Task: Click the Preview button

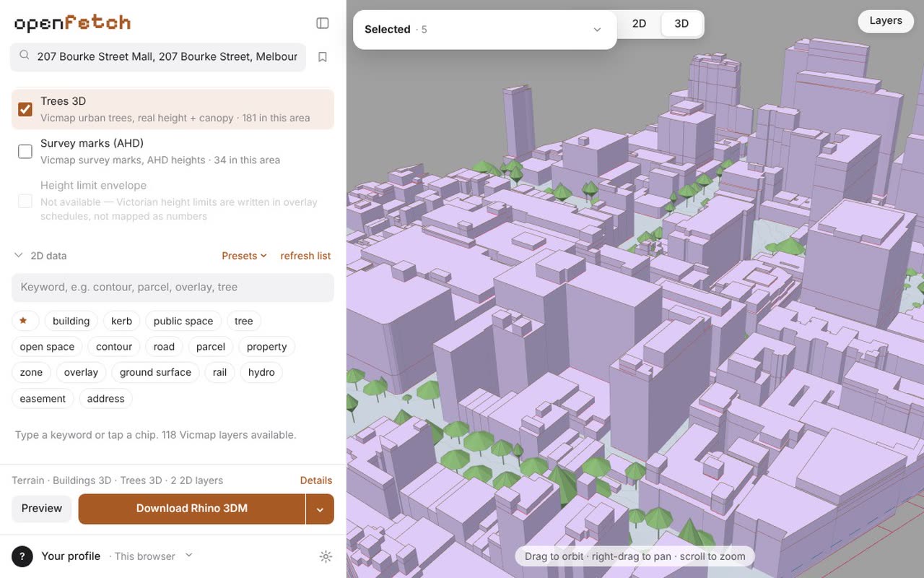Action: tap(42, 509)
